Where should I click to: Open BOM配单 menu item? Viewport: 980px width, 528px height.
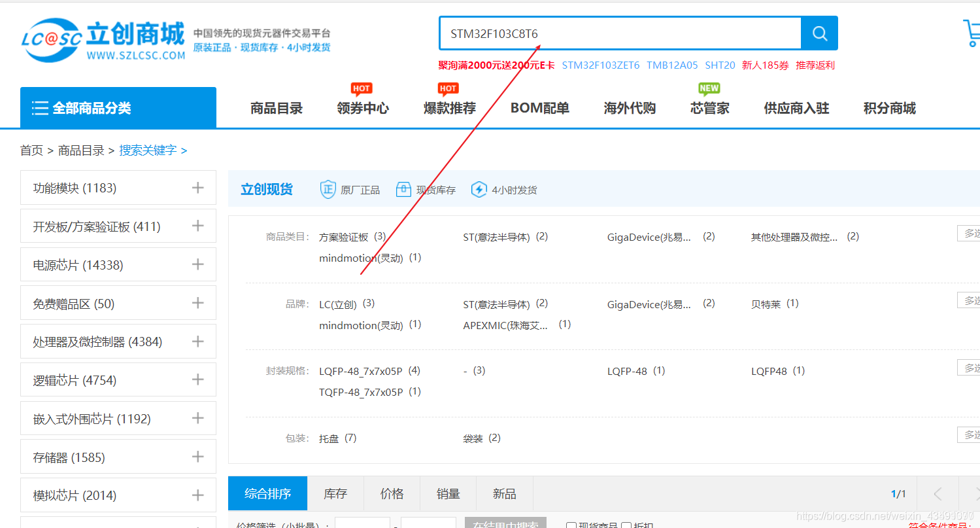click(x=540, y=108)
